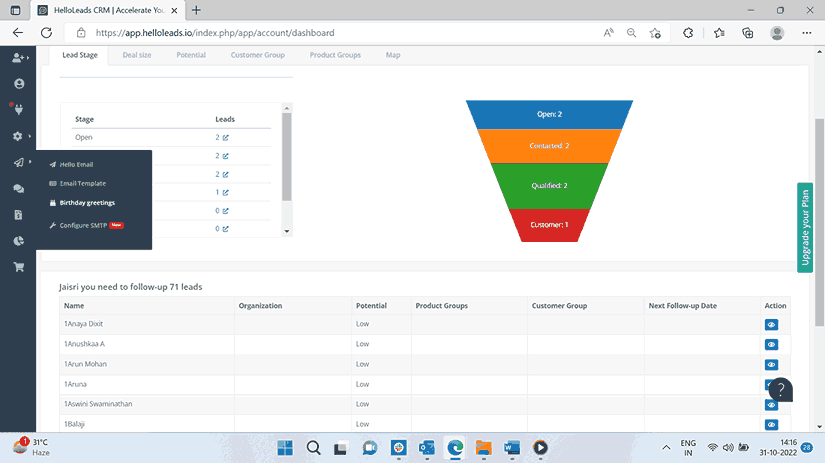Click the browser address bar
The height and width of the screenshot is (463, 825).
point(337,33)
